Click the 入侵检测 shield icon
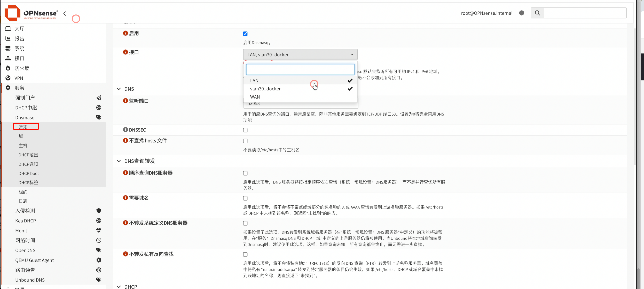Viewport: 644px width, 289px height. point(99,211)
